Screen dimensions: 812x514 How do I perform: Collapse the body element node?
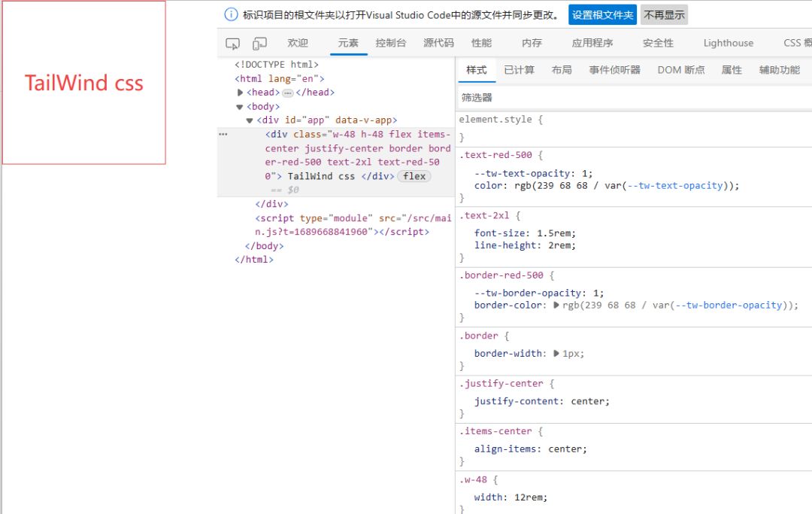[240, 107]
